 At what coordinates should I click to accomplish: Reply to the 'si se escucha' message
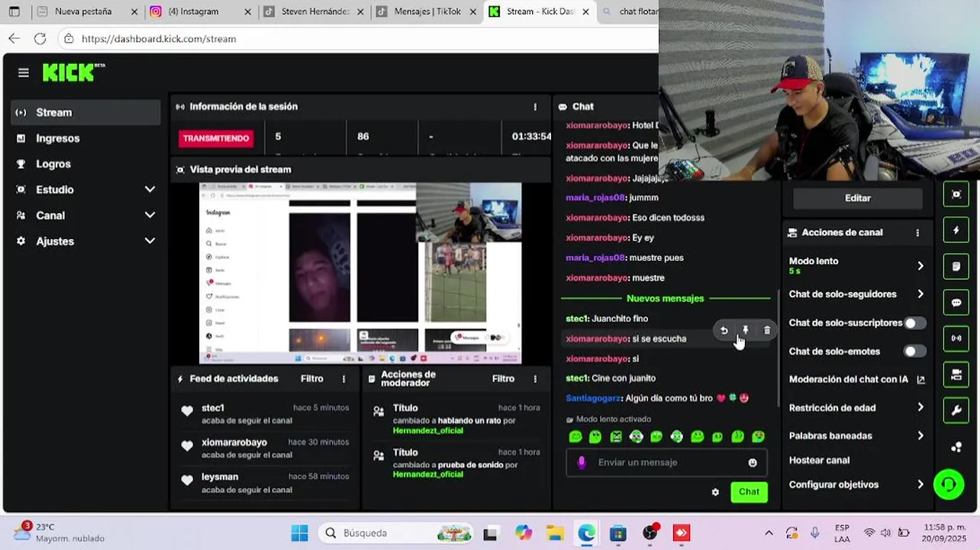tap(724, 331)
